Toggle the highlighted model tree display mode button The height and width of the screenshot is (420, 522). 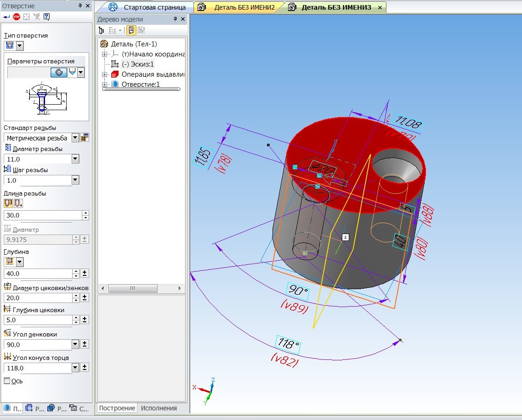coord(131,30)
